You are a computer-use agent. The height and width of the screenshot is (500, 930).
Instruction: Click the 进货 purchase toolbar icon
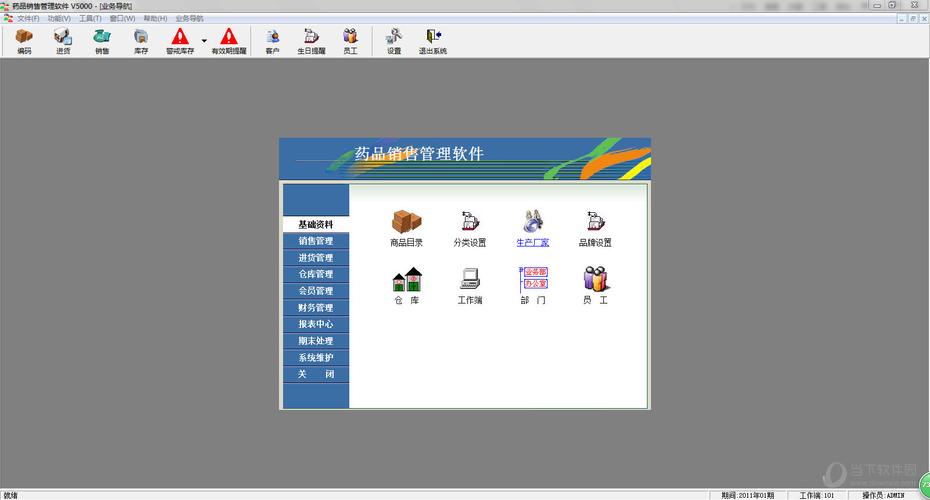(63, 42)
